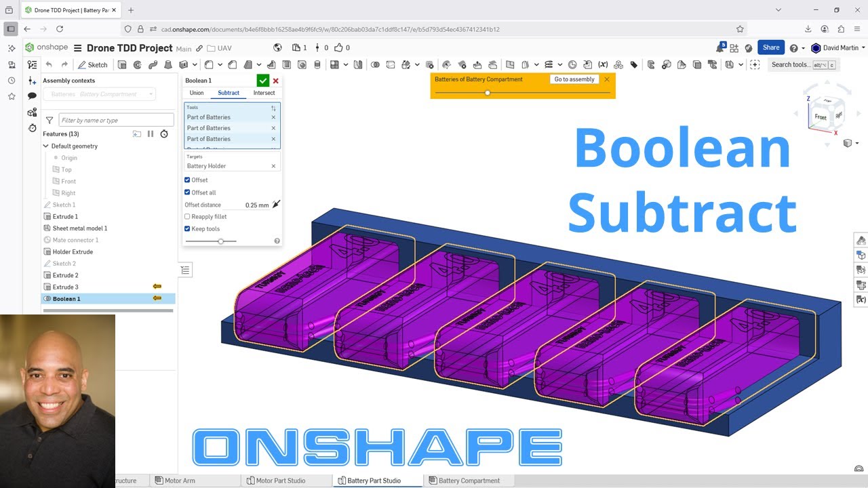This screenshot has height=488, width=868.
Task: Open the Variable (x) tool
Action: coord(603,65)
